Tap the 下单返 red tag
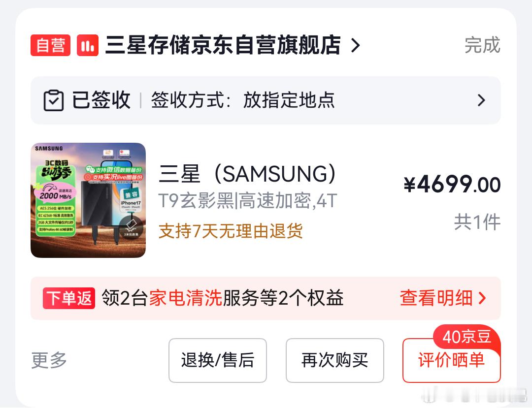This screenshot has height=408, width=532. [69, 298]
